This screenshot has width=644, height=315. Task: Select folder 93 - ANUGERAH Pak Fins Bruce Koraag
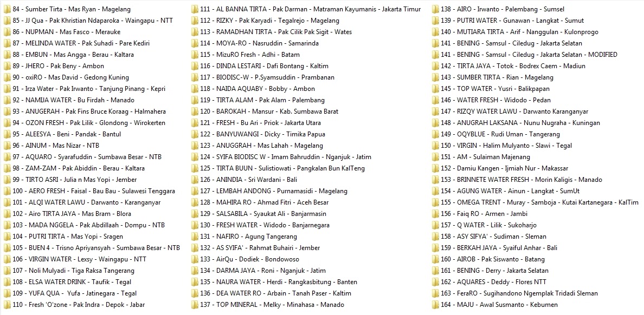coord(85,111)
